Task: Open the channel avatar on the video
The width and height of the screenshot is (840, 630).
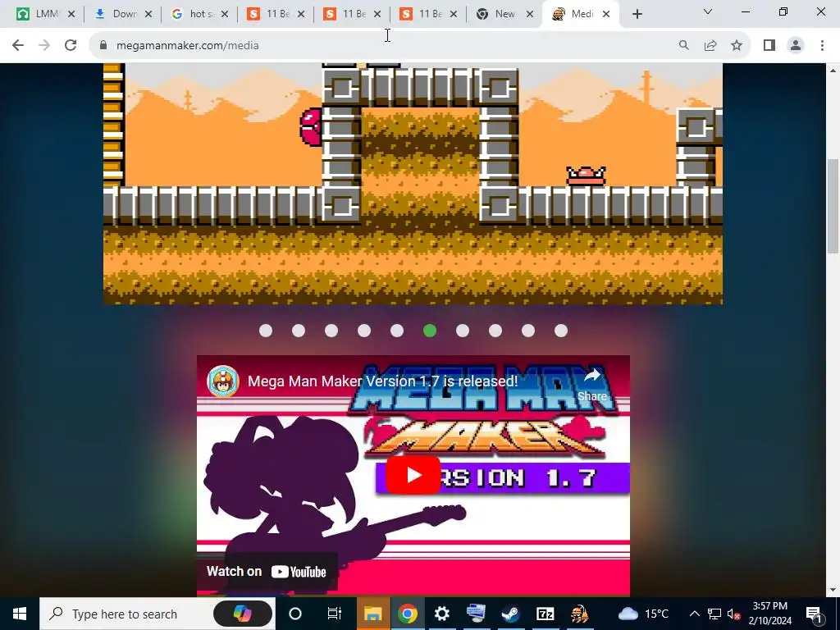Action: (x=223, y=381)
